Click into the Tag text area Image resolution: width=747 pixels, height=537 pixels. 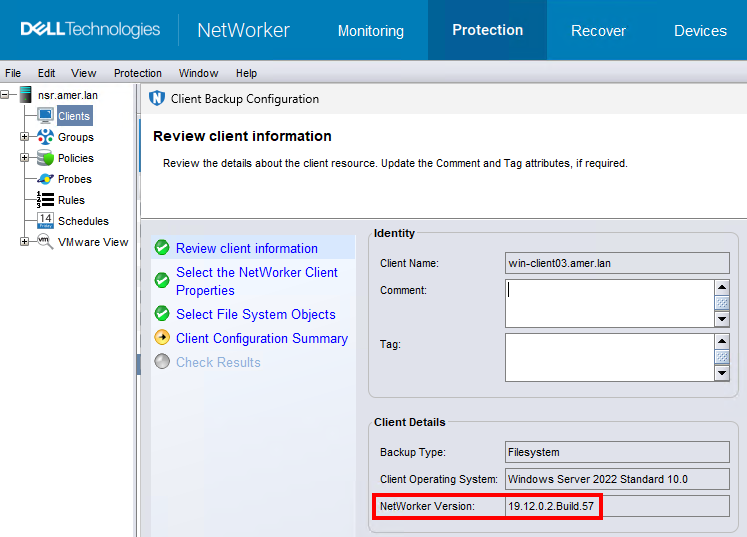[609, 357]
